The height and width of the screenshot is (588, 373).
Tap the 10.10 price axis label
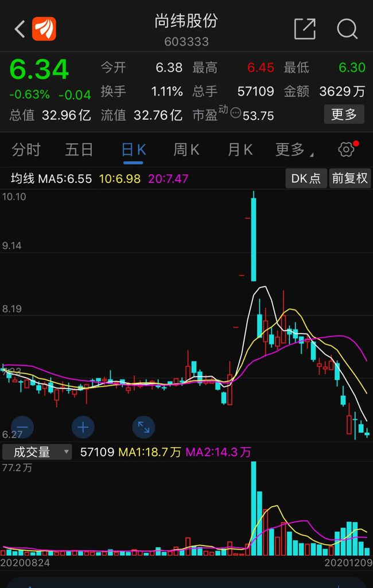(x=14, y=197)
